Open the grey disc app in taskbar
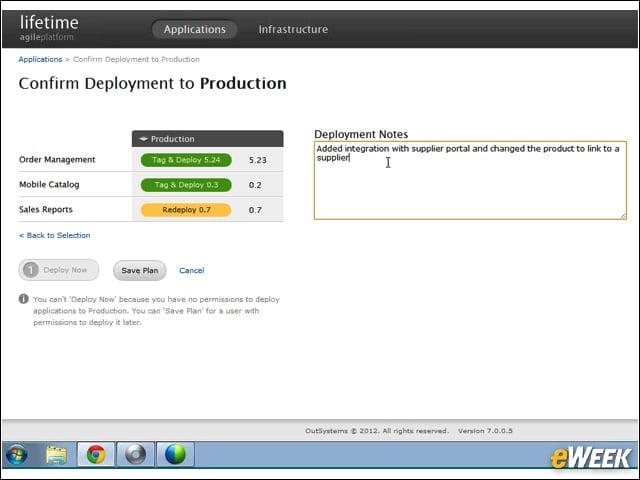Screen dimensions: 640x480 [136, 454]
